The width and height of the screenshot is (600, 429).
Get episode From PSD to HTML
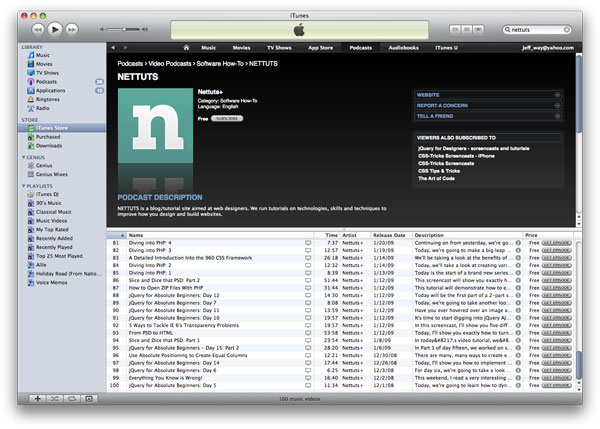[x=556, y=333]
